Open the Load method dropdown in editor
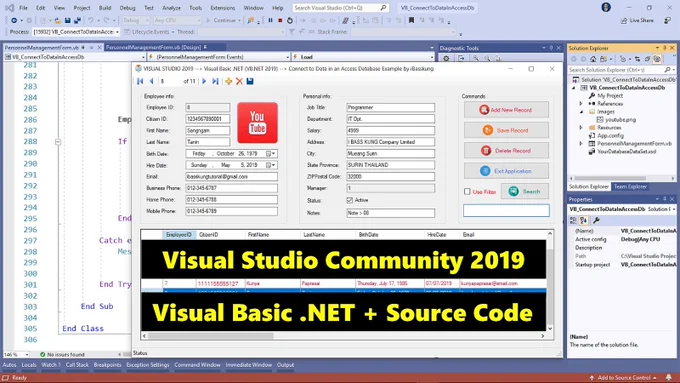680x383 pixels. coord(432,57)
